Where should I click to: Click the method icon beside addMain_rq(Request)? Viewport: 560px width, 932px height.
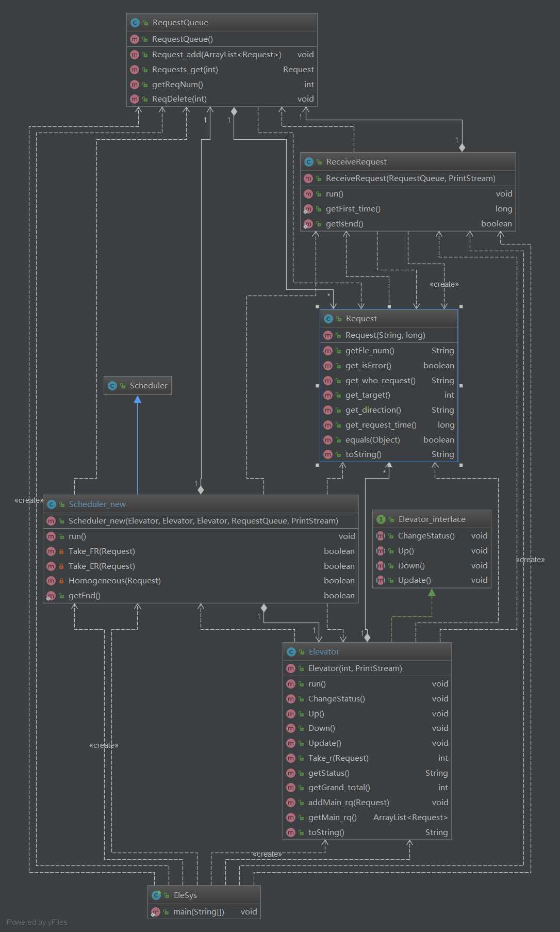click(x=291, y=803)
